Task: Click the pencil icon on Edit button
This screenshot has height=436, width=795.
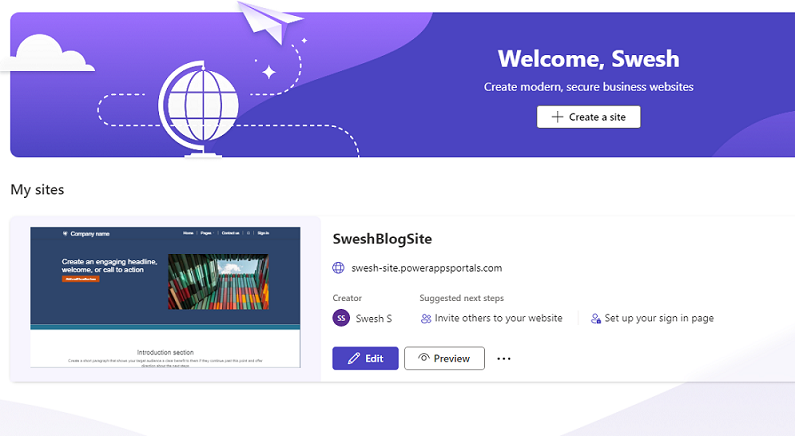Action: click(x=353, y=358)
